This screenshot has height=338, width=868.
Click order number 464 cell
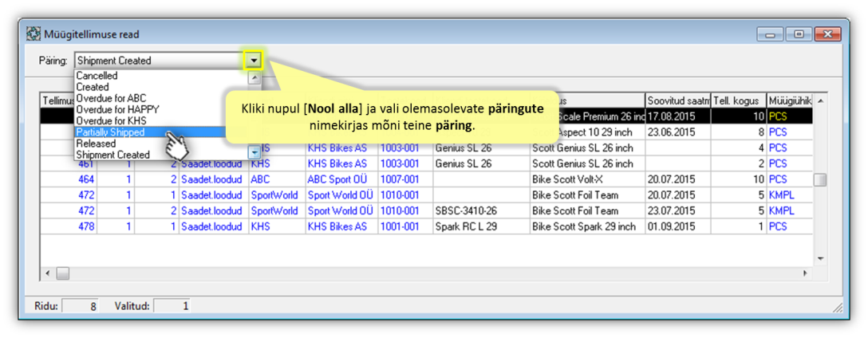pos(69,179)
